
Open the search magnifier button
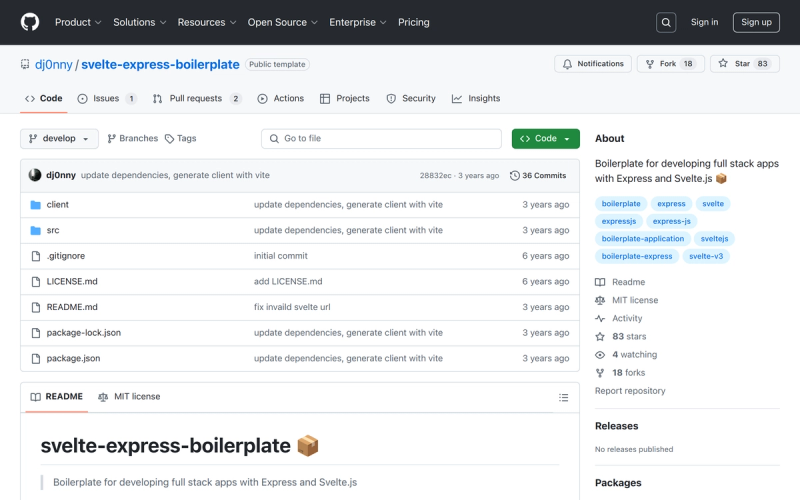666,22
